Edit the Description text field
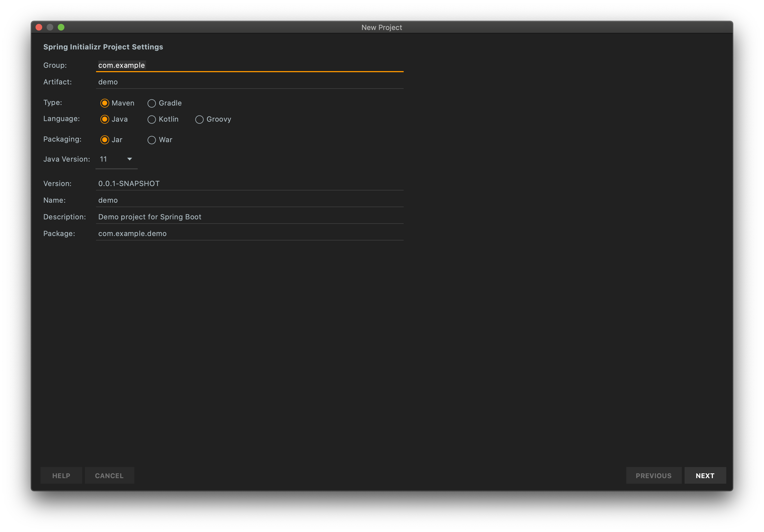The image size is (764, 532). tap(250, 217)
